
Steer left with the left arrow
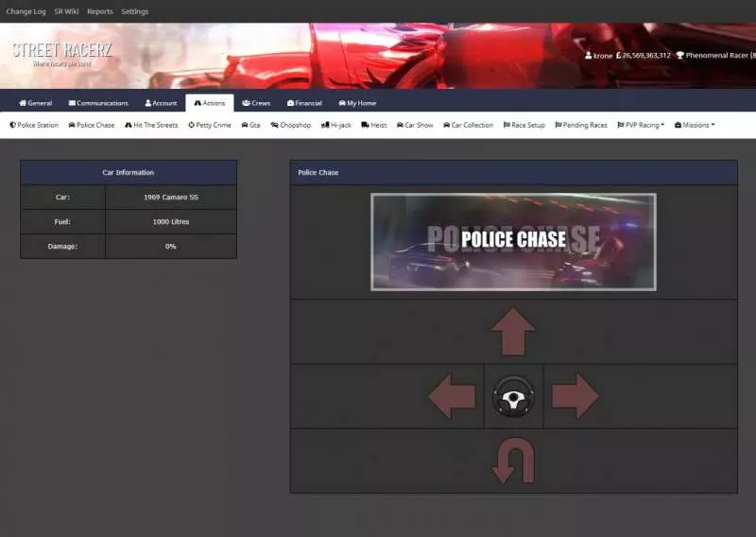tap(452, 396)
